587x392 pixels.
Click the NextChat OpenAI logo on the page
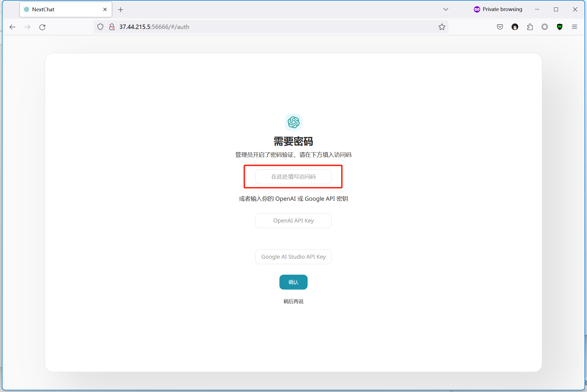(293, 122)
